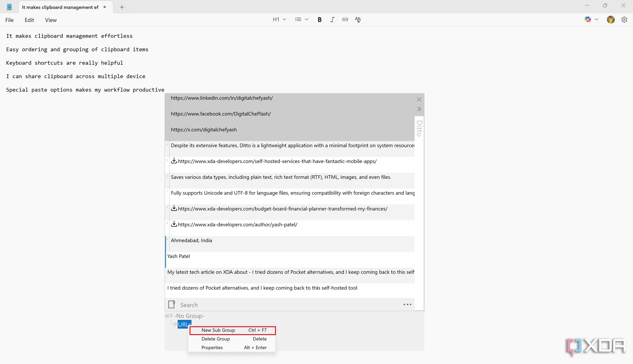Click the download icon beside the budget-board URL
Image resolution: width=633 pixels, height=364 pixels.
tap(174, 208)
